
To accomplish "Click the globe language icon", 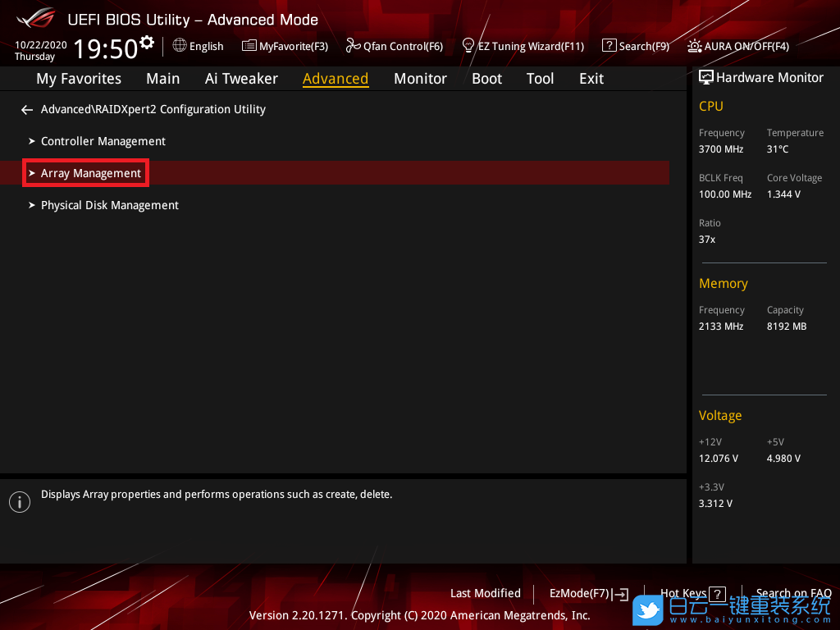I will [x=180, y=46].
